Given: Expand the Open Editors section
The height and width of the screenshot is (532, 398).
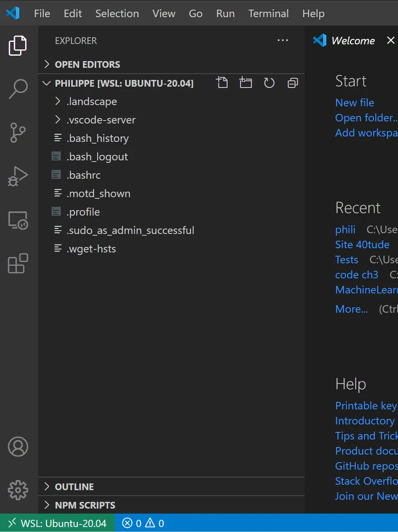Looking at the screenshot, I should click(x=172, y=65).
